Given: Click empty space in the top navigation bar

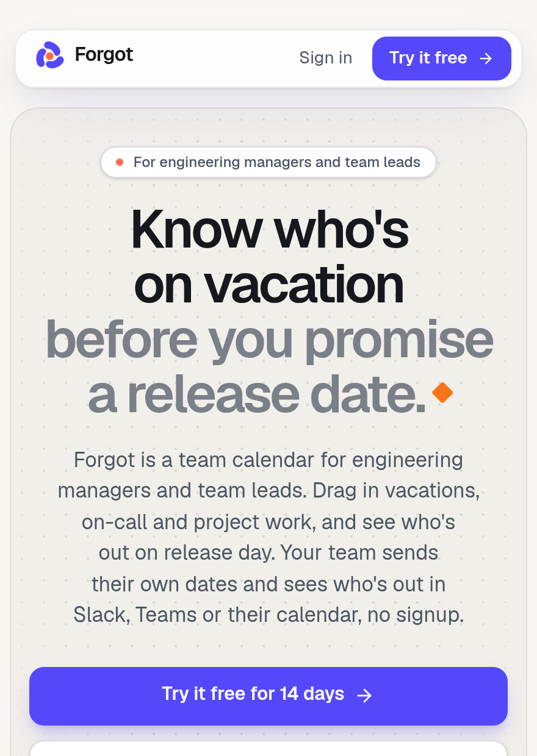Looking at the screenshot, I should [x=214, y=59].
